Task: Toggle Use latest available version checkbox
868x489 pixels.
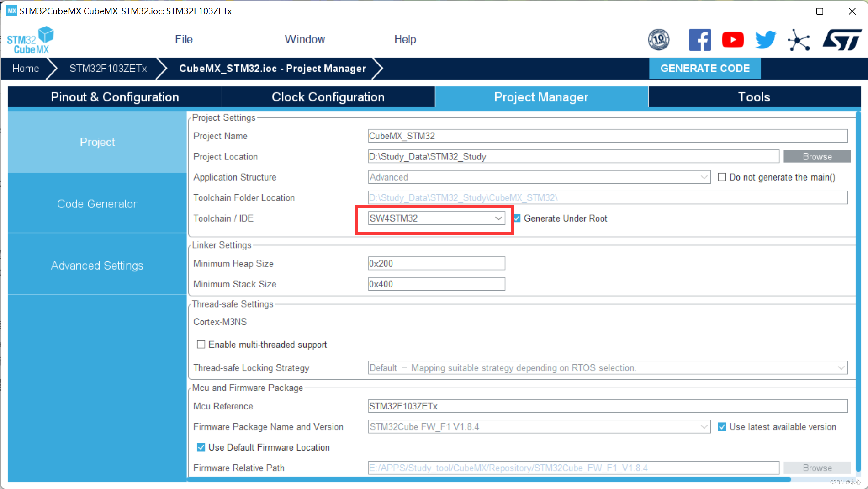Action: pyautogui.click(x=722, y=426)
